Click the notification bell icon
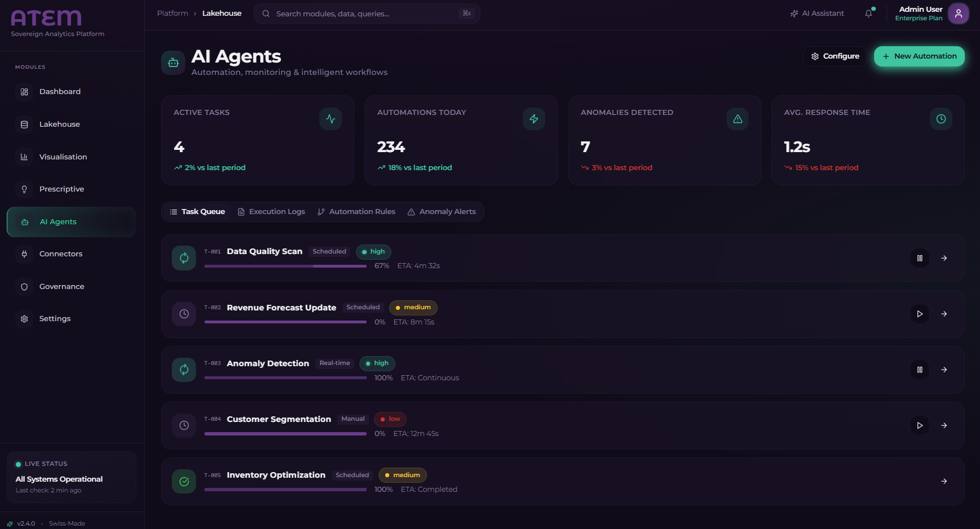Screen dimensions: 980x529 pyautogui.click(x=868, y=14)
